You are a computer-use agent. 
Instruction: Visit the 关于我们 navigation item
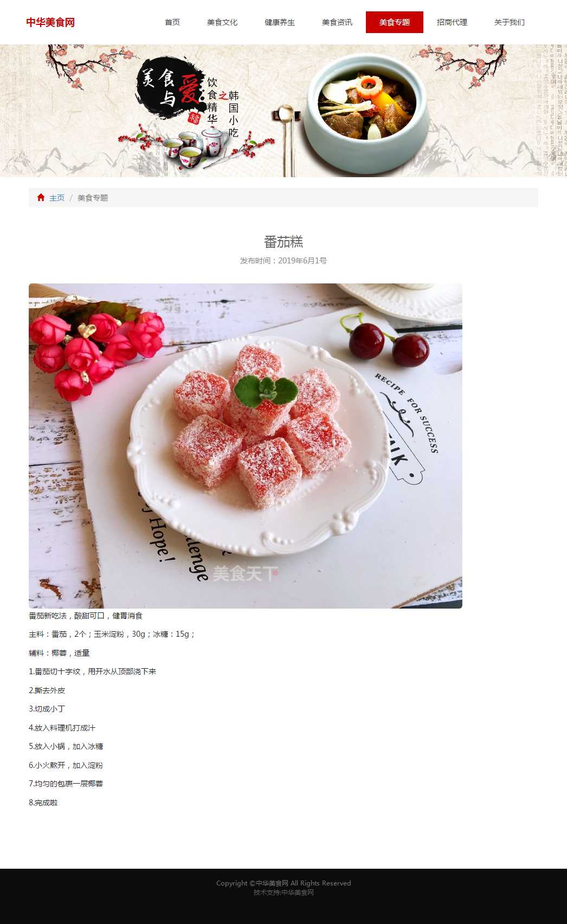(510, 22)
